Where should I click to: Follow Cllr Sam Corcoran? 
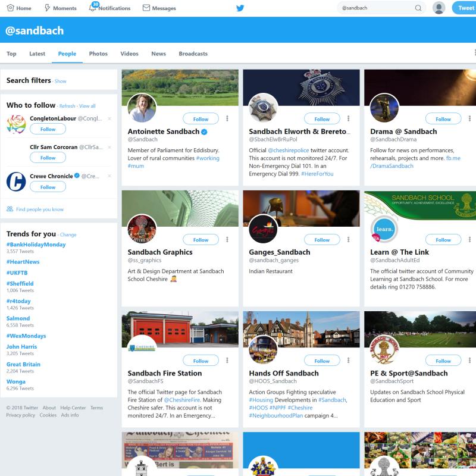coord(48,158)
